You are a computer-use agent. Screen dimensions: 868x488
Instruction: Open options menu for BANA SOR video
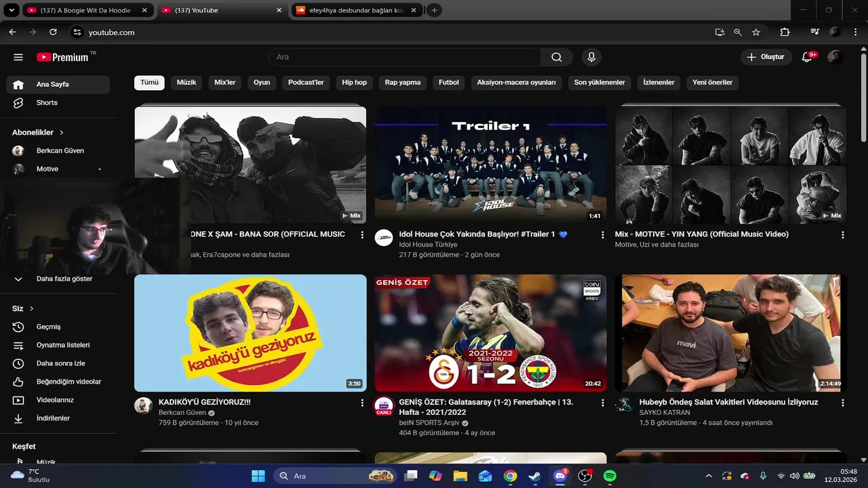pos(362,235)
